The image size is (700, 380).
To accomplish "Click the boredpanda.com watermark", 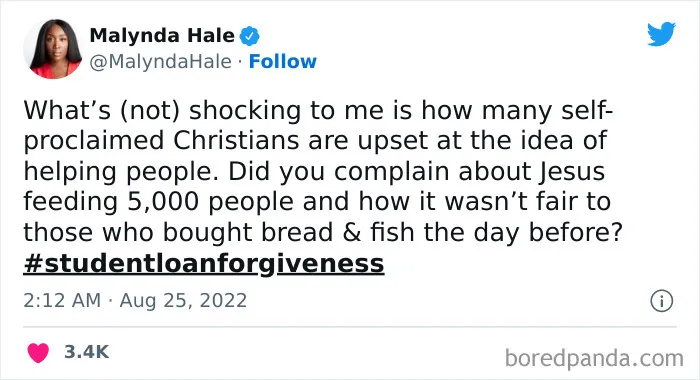I will pos(594,358).
